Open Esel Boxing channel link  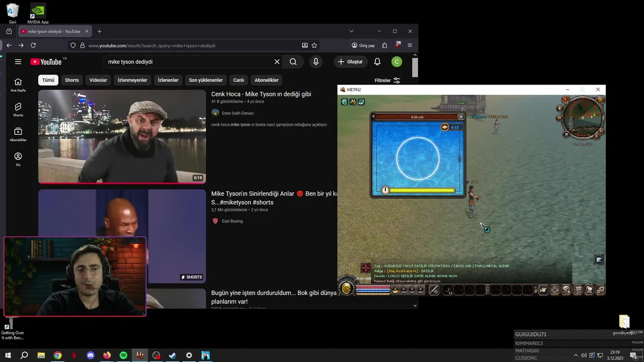[232, 221]
